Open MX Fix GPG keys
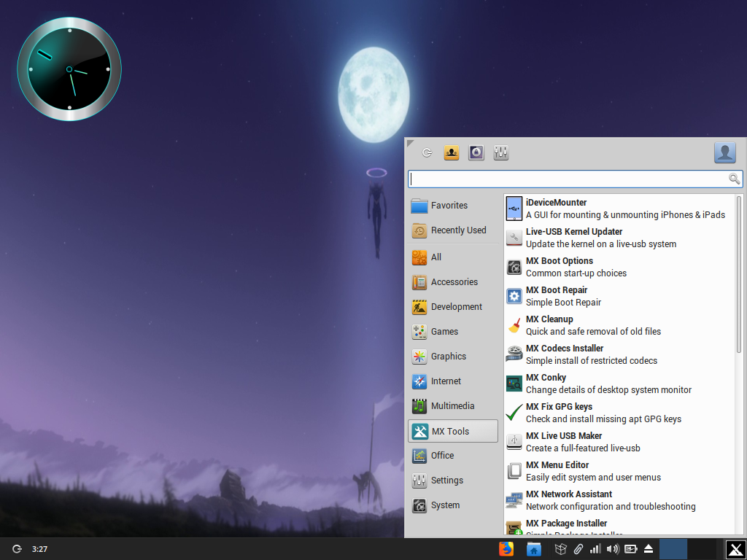This screenshot has width=747, height=560. click(619, 413)
